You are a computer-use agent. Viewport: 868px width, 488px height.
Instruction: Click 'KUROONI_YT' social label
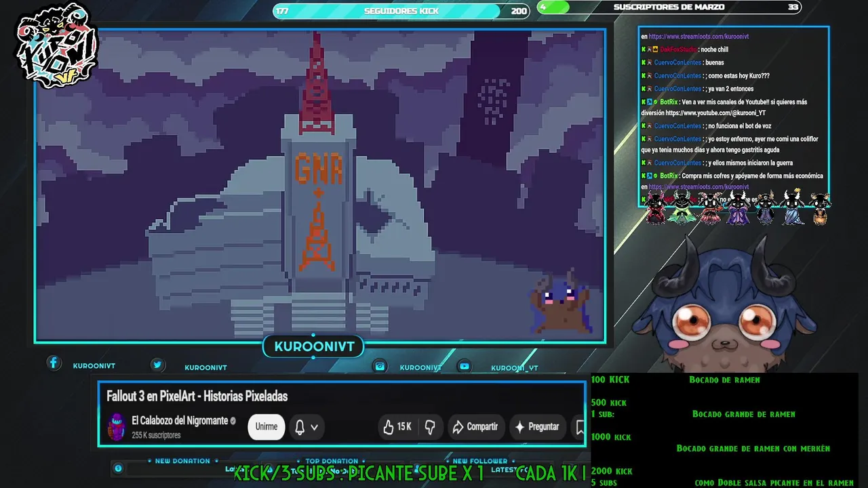click(x=514, y=368)
